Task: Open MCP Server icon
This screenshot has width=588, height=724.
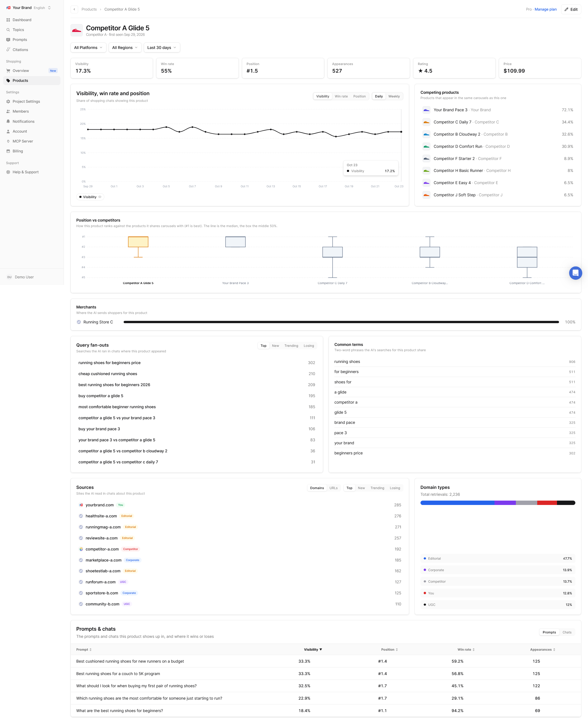Action: pos(8,141)
